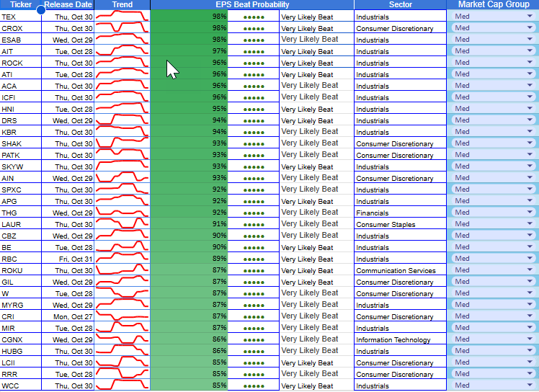Click Information Technology sector cell for CGNX
This screenshot has width=539, height=392.
401,339
